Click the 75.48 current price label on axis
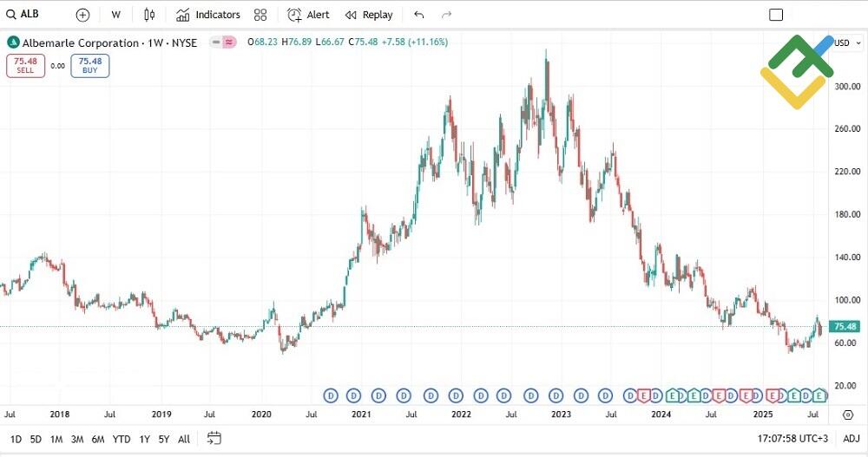Image resolution: width=868 pixels, height=457 pixels. (x=845, y=326)
